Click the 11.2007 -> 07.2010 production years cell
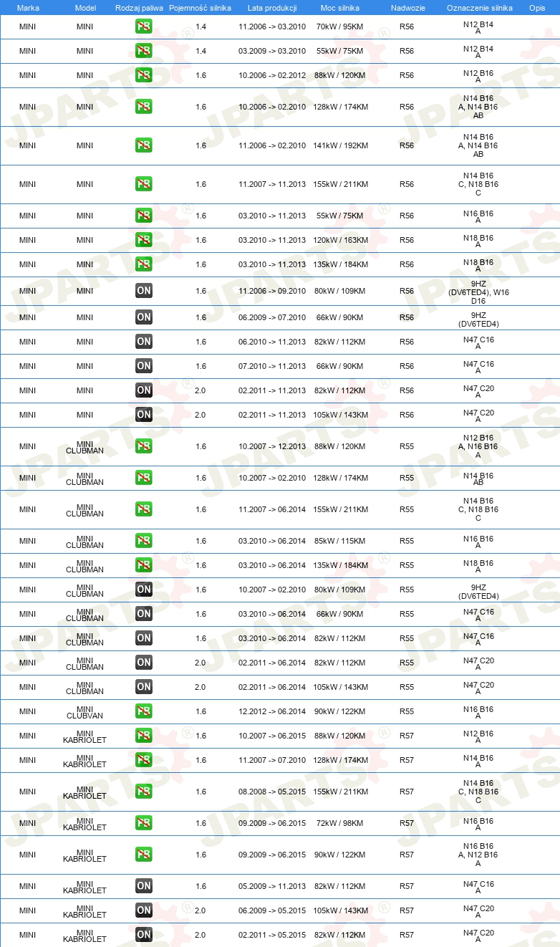Screen dimensions: 560x947 click(x=272, y=760)
